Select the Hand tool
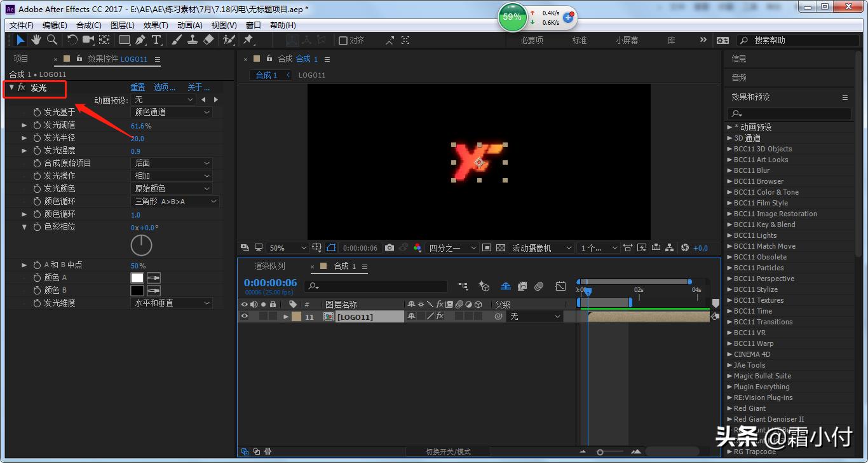The image size is (868, 463). pos(36,40)
